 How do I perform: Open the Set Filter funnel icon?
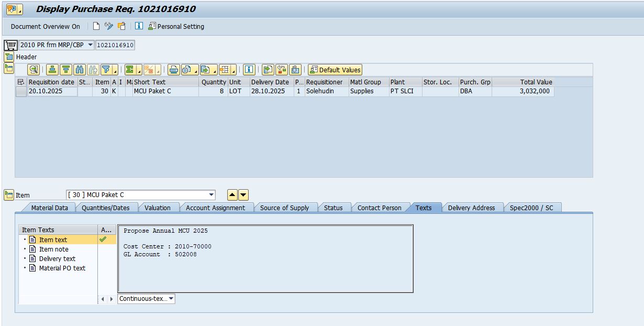[106, 70]
